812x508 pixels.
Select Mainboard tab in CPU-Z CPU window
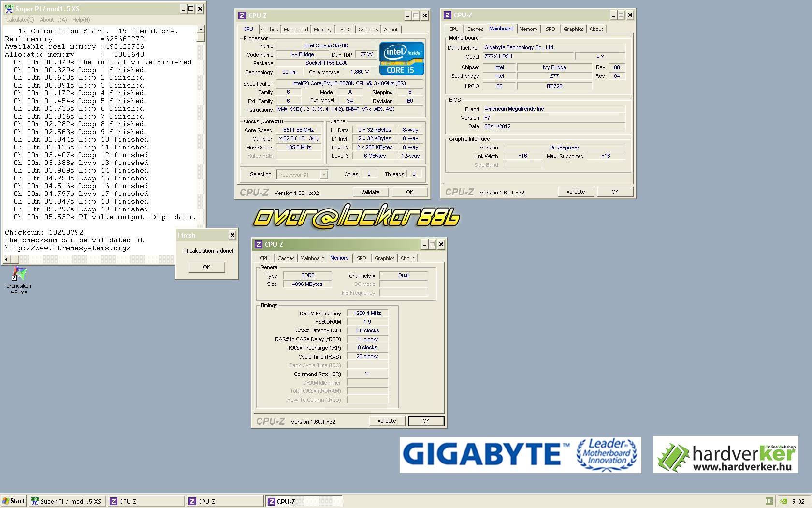click(x=296, y=30)
